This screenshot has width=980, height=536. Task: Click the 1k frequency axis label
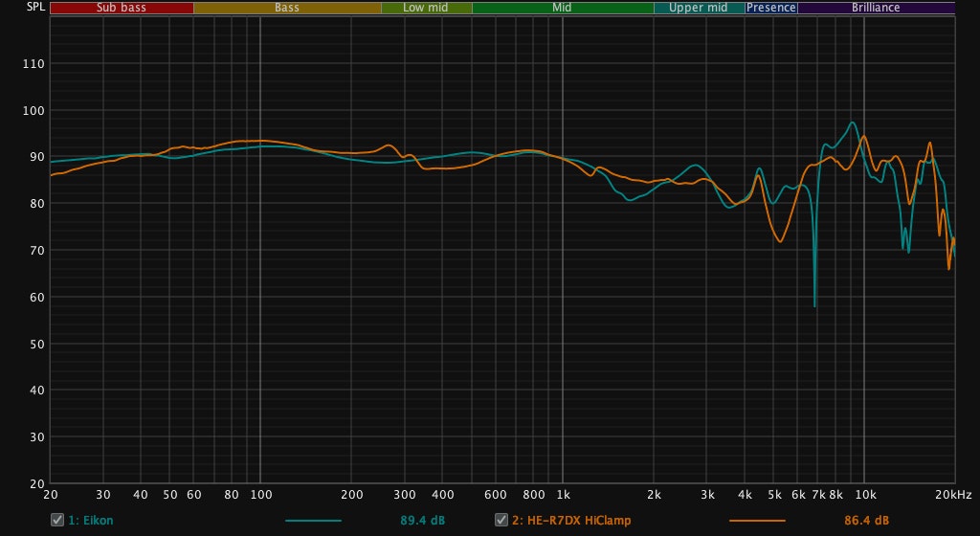[x=562, y=495]
